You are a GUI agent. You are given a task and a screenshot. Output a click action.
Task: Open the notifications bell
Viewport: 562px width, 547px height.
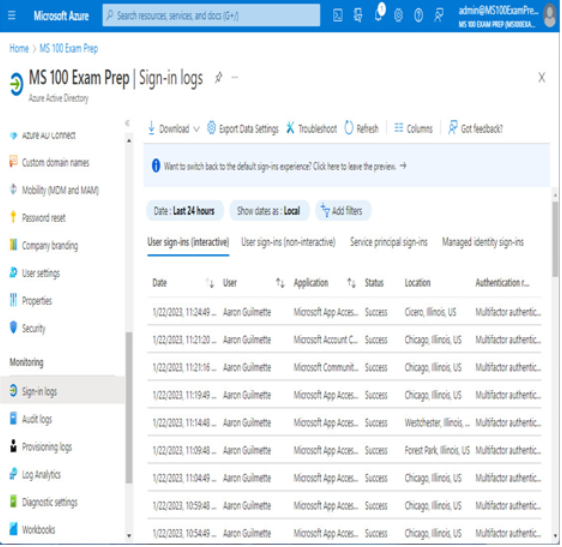(378, 15)
